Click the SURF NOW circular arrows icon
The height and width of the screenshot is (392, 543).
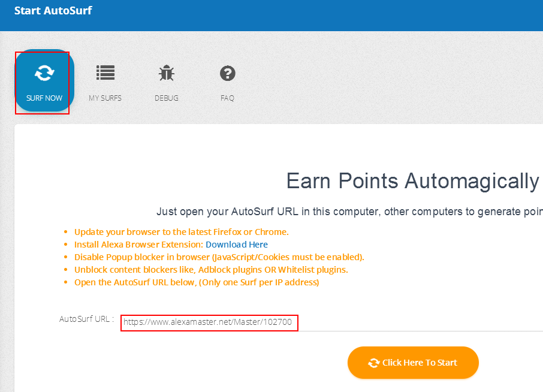[44, 73]
